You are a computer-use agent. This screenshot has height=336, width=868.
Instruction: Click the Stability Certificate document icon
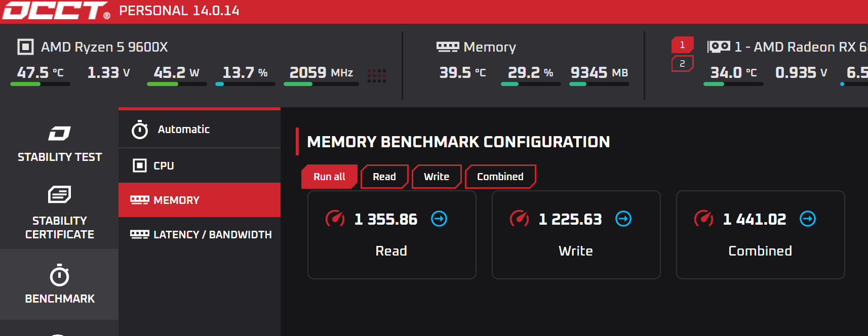59,194
